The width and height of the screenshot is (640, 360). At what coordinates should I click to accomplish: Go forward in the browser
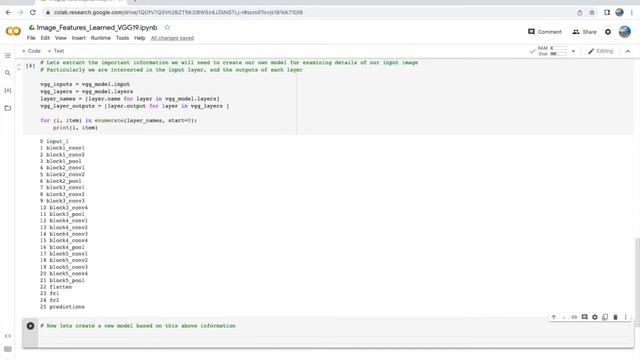pos(20,12)
